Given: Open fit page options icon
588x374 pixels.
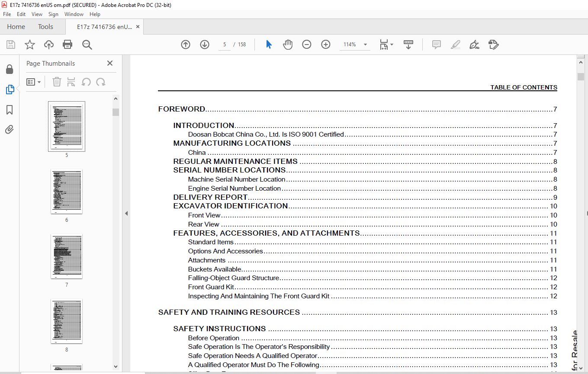Looking at the screenshot, I should tap(386, 45).
